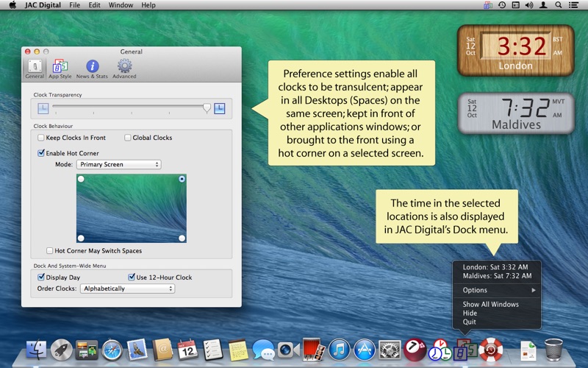Open the JAC Digital application menu
588x368 pixels.
point(43,5)
